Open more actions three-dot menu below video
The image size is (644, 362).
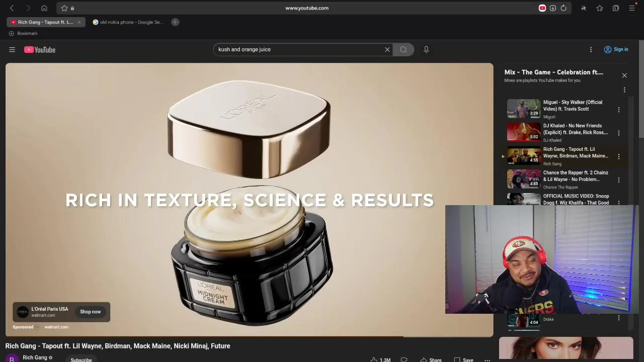click(487, 360)
